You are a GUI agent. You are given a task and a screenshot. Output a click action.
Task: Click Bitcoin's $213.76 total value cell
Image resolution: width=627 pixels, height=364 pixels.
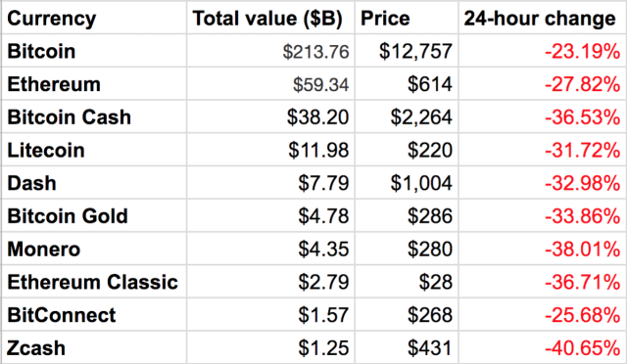270,51
